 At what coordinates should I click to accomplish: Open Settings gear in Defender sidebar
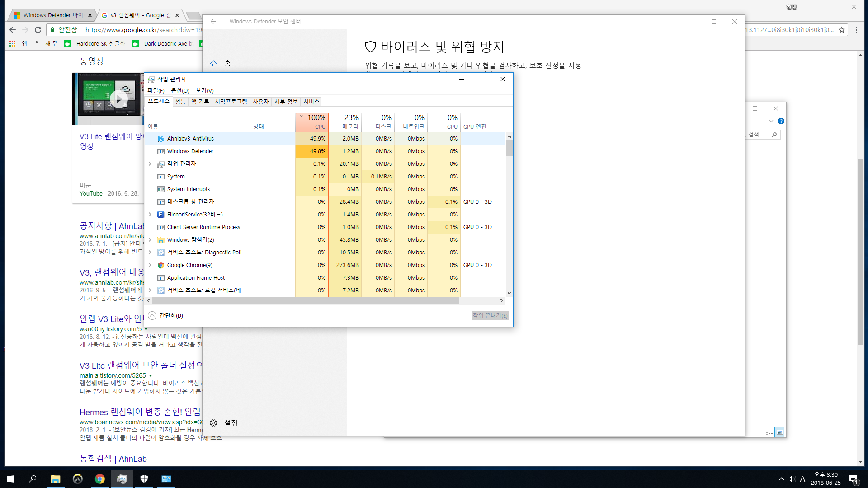click(213, 423)
